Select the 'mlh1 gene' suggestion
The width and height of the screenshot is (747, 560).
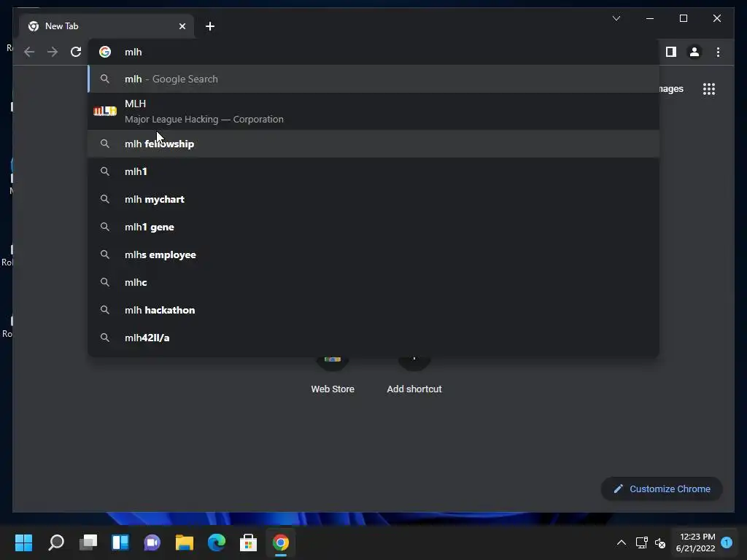(x=374, y=227)
